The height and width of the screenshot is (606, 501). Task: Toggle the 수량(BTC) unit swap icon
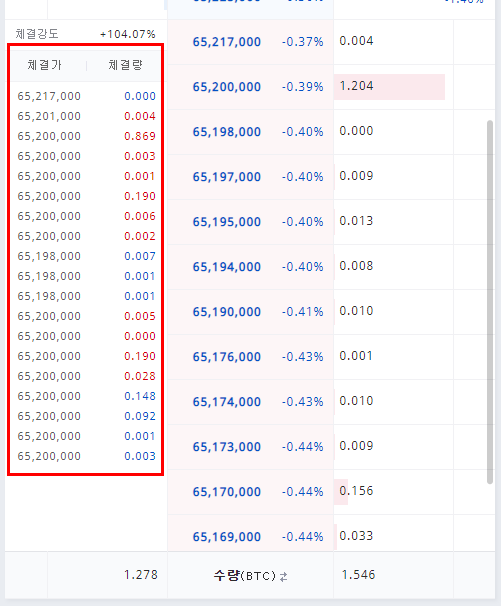pos(284,577)
